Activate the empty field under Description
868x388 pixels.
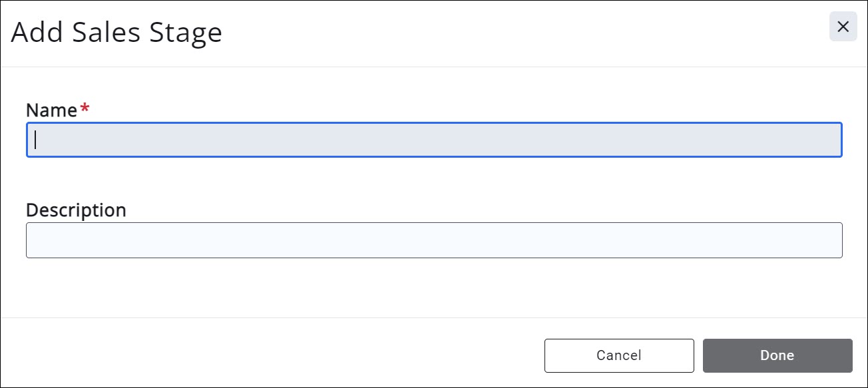[434, 240]
